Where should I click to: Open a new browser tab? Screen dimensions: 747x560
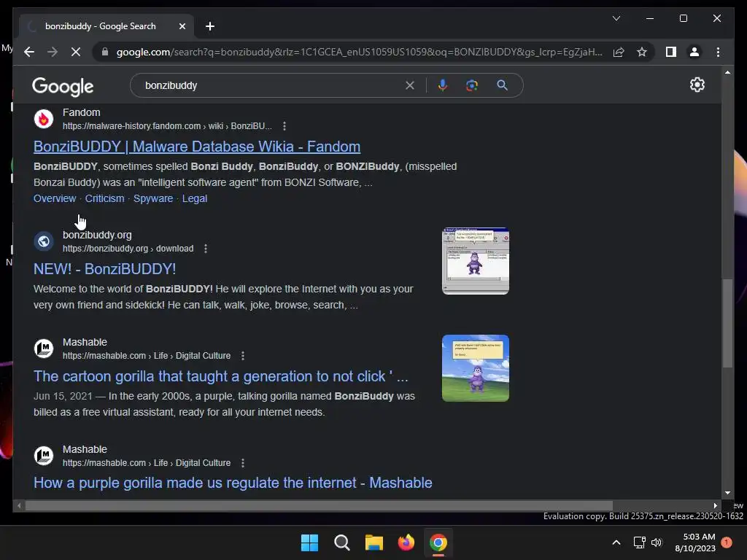[x=210, y=26]
